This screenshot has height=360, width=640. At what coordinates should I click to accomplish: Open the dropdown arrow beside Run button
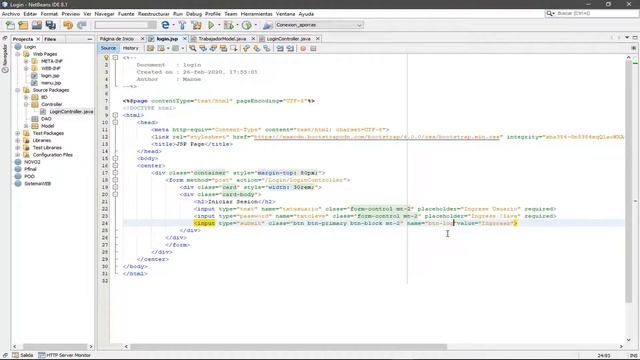[x=219, y=25]
